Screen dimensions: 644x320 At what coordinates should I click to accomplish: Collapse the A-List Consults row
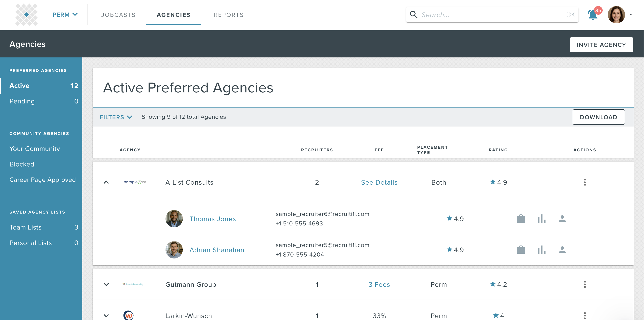pos(106,182)
